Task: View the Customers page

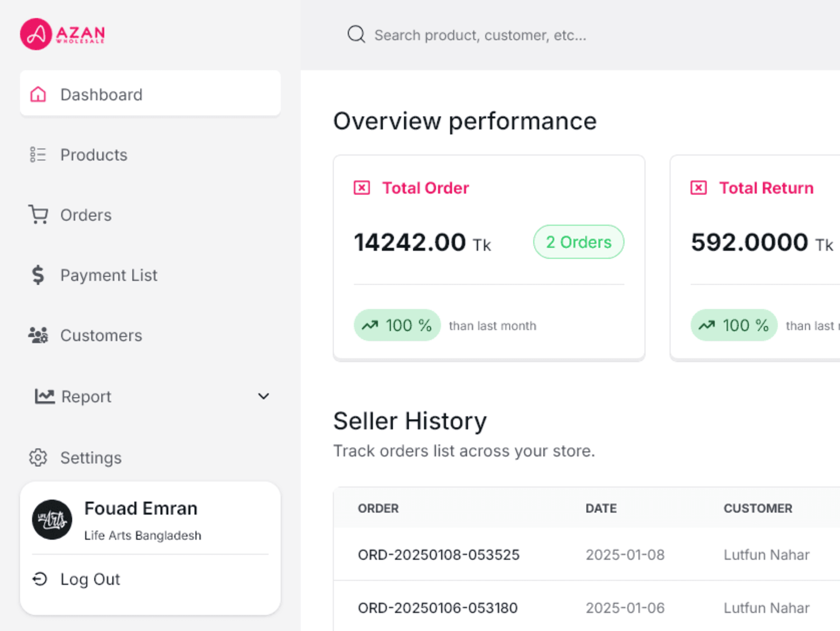Action: (150, 335)
